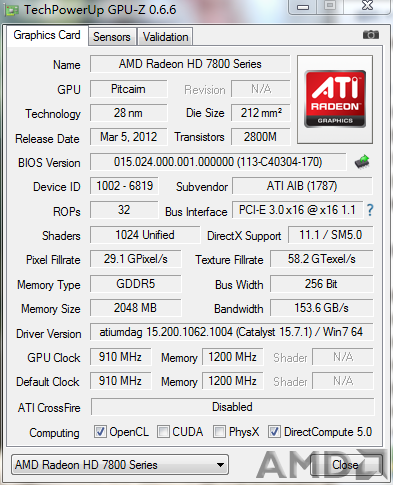Click the ATI Radeon Graphics logo
Image resolution: width=393 pixels, height=485 pixels.
point(335,99)
